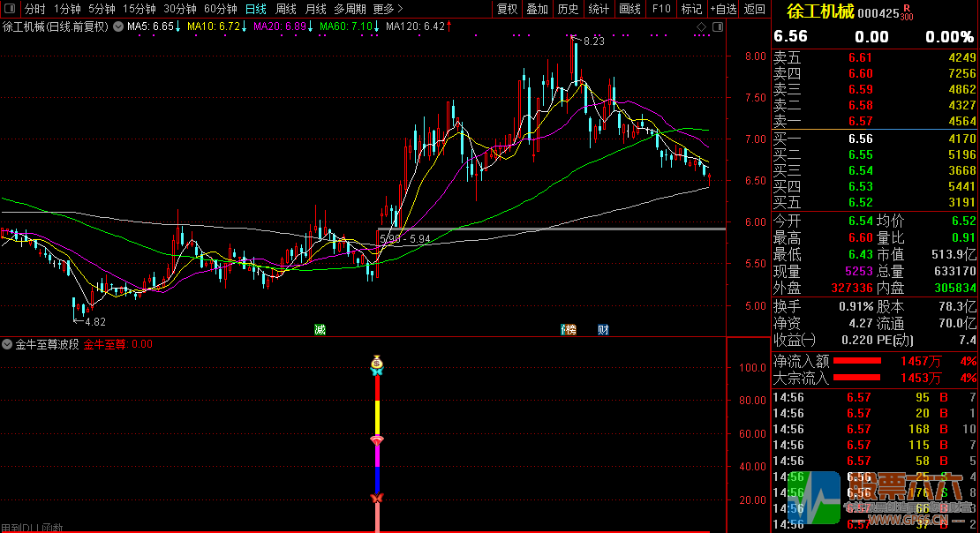
Task: Expand the 徐工机械 main chart indicator dropdown
Action: [x=117, y=26]
